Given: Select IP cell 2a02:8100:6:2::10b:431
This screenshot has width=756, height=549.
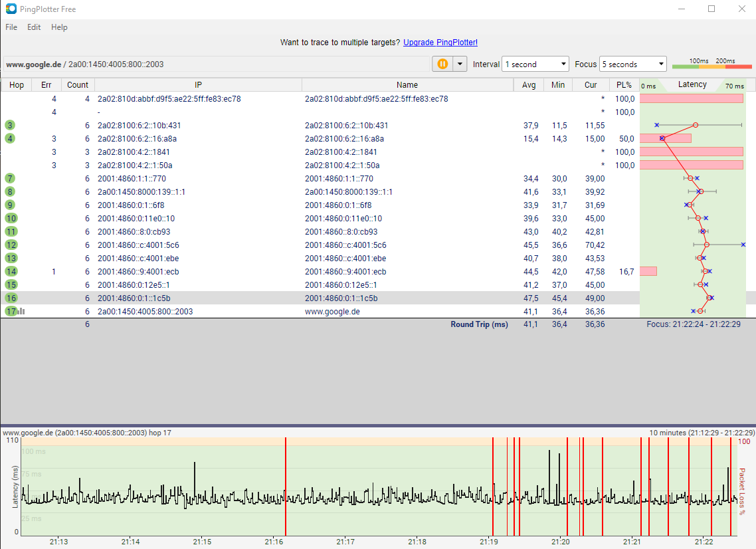Looking at the screenshot, I should 140,126.
